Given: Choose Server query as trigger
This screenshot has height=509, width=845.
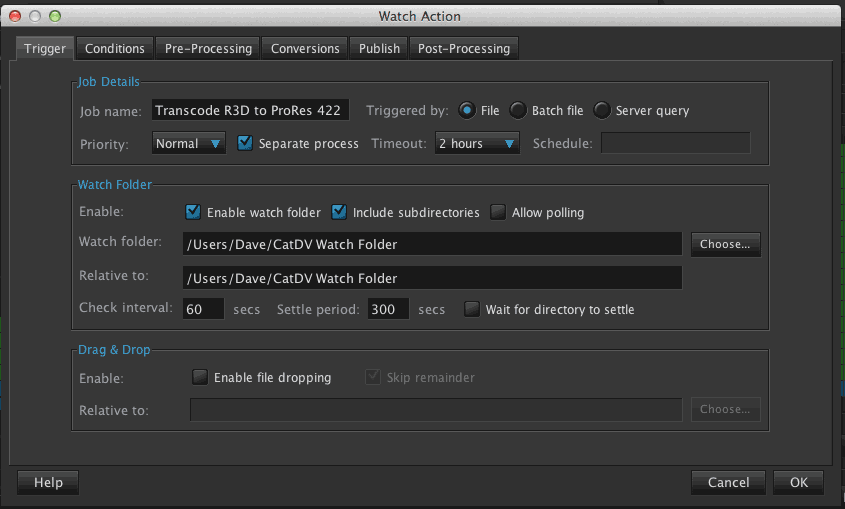Looking at the screenshot, I should (x=603, y=110).
